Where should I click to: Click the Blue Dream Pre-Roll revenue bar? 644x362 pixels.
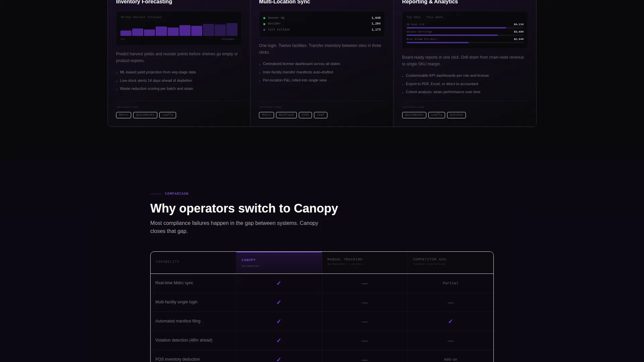[x=465, y=43]
